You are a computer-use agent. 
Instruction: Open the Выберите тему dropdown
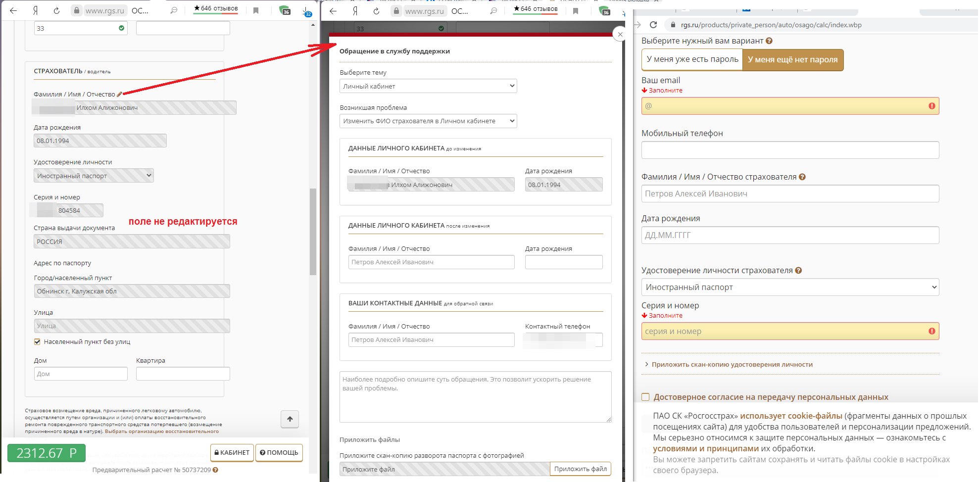pyautogui.click(x=428, y=86)
